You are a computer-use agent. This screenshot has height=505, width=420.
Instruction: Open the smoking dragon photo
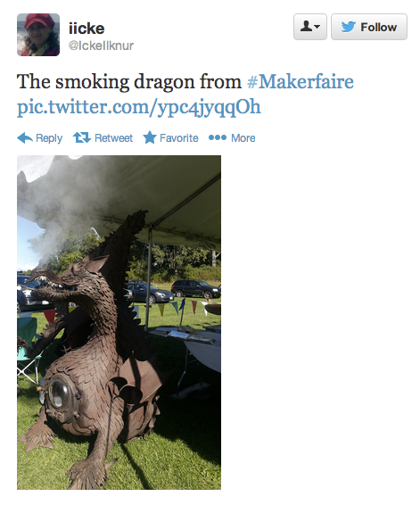pos(119,322)
